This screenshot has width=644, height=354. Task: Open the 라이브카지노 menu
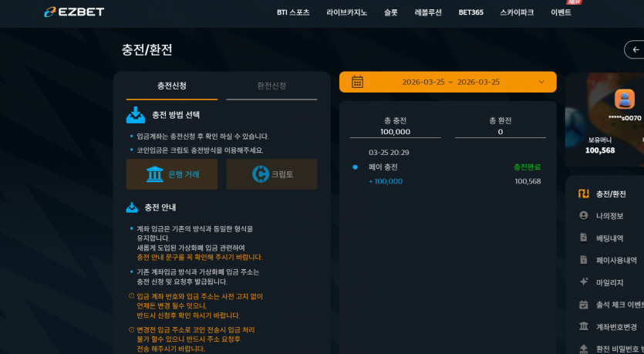point(346,12)
